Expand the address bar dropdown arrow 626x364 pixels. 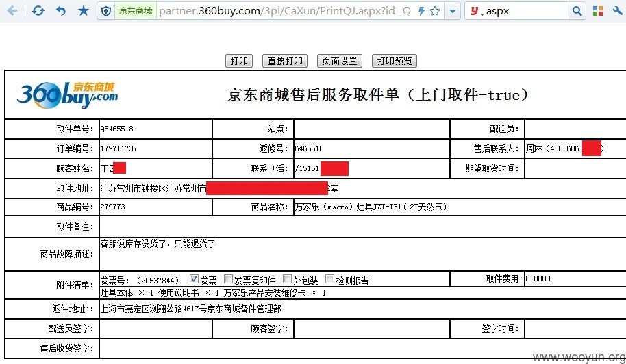point(452,11)
